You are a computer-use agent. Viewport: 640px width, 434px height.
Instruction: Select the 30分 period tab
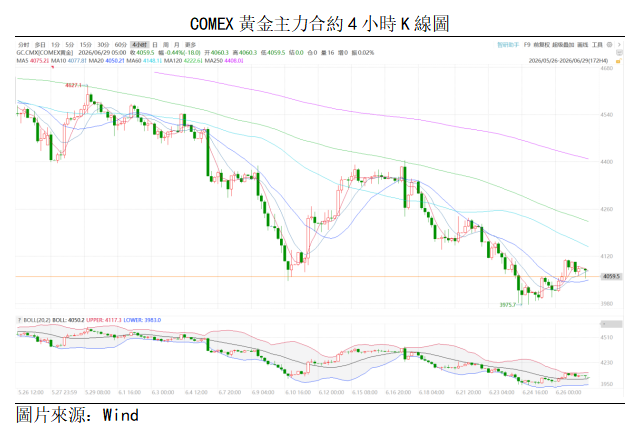(x=103, y=45)
